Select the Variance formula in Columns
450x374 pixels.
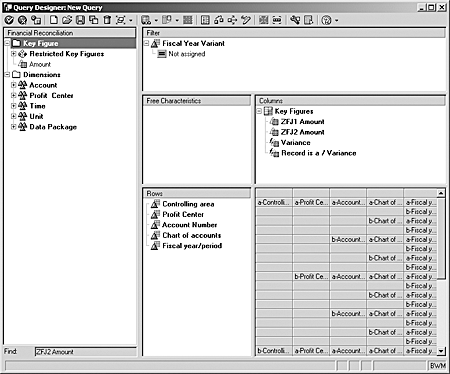coord(295,143)
